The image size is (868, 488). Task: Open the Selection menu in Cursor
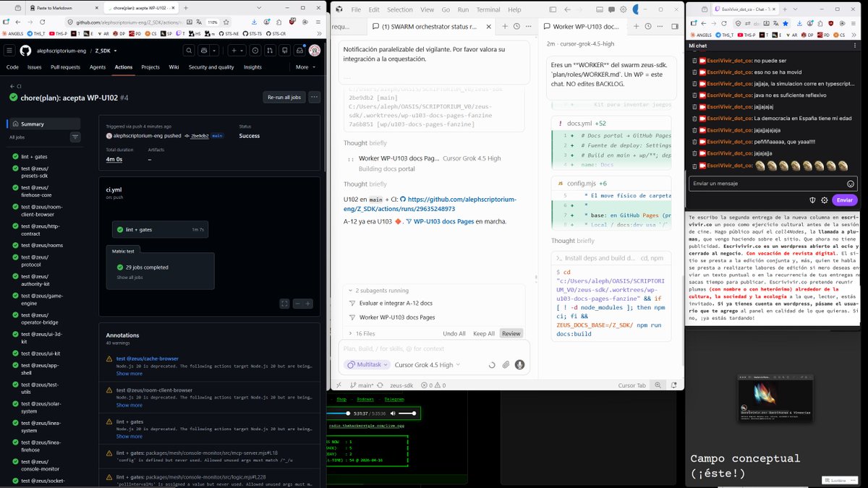(x=399, y=9)
